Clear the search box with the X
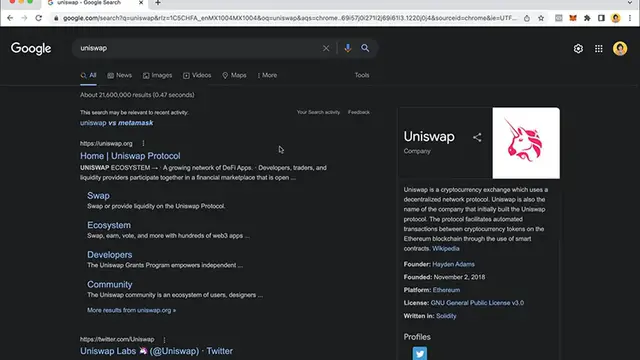 [x=326, y=48]
